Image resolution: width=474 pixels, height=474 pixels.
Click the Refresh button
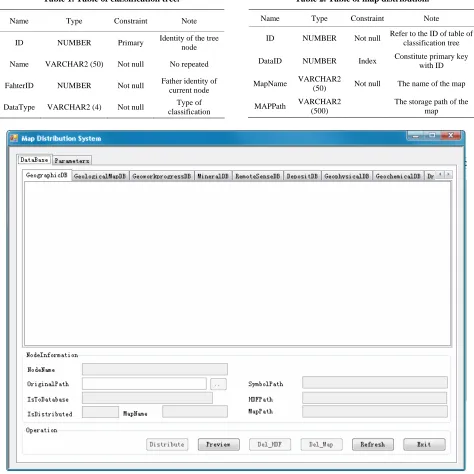(373, 444)
